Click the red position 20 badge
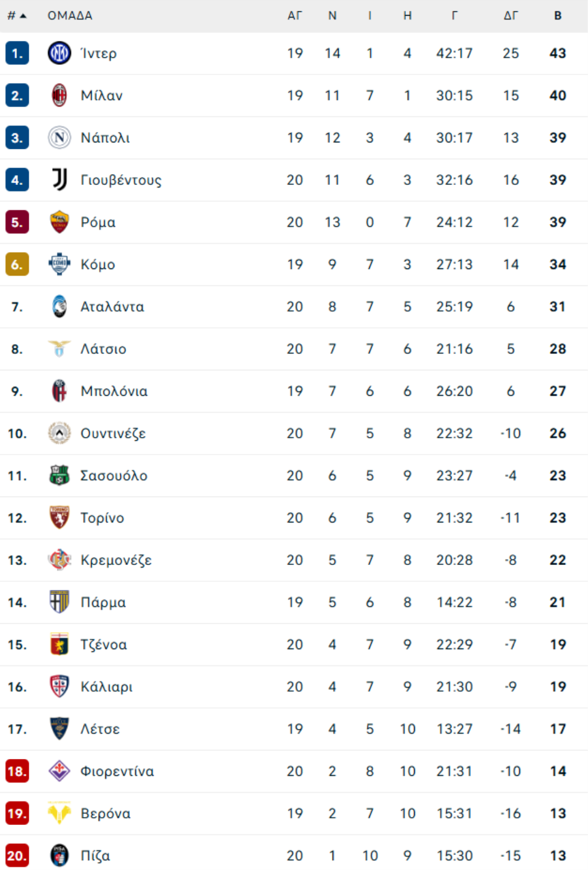 [17, 856]
